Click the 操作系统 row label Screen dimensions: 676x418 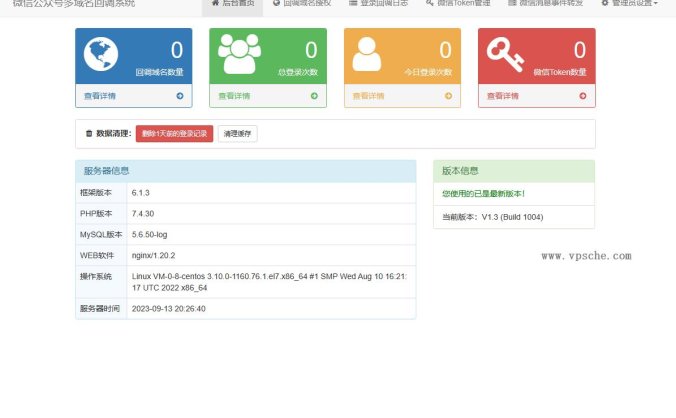pyautogui.click(x=96, y=276)
